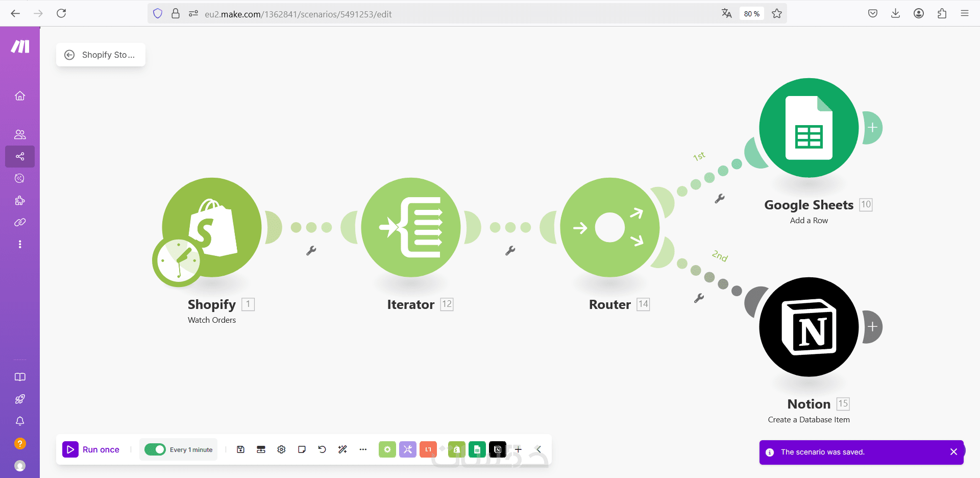The image size is (980, 478).
Task: Click the Notion favorite icon in toolbar
Action: (498, 449)
